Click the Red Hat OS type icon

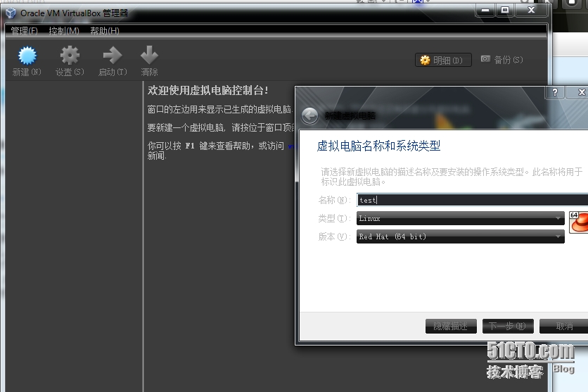pyautogui.click(x=578, y=222)
